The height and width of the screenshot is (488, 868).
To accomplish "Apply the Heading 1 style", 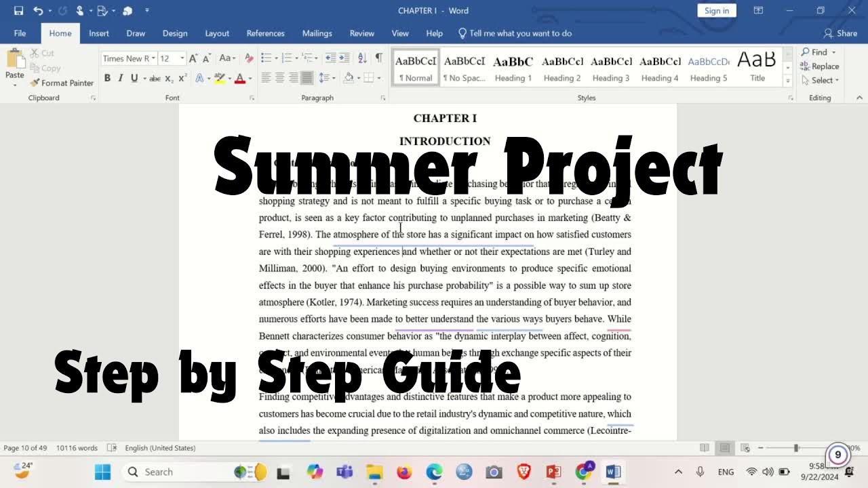I will pyautogui.click(x=513, y=68).
